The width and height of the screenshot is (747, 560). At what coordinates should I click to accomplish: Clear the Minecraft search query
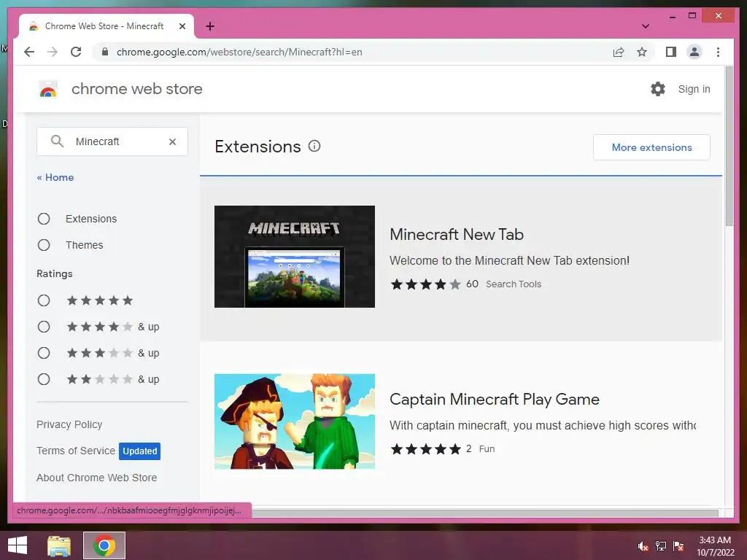coord(172,141)
